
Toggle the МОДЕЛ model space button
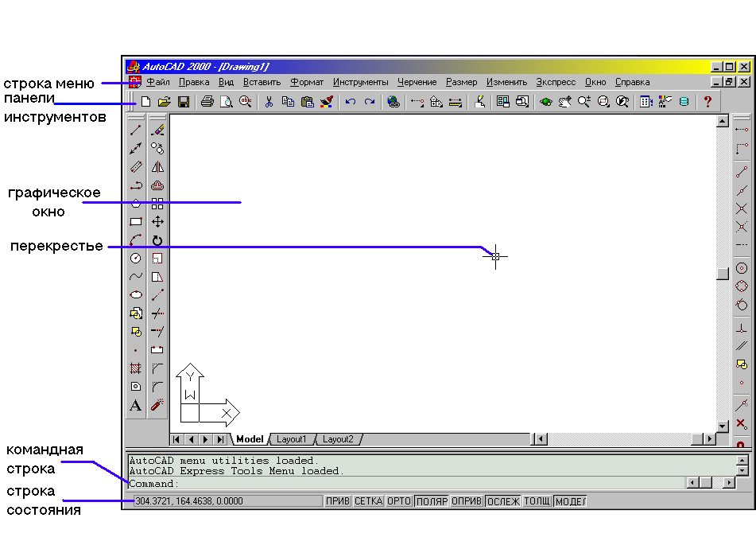570,501
